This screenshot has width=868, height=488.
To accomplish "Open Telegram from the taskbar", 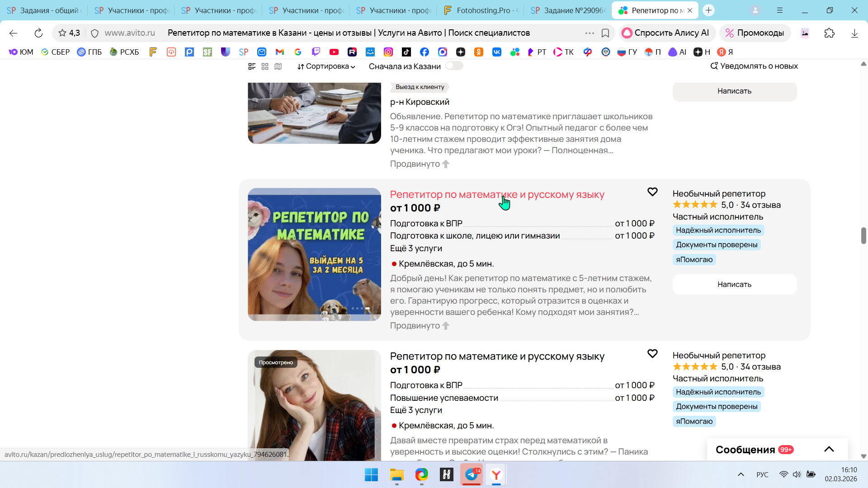I will coord(472,474).
